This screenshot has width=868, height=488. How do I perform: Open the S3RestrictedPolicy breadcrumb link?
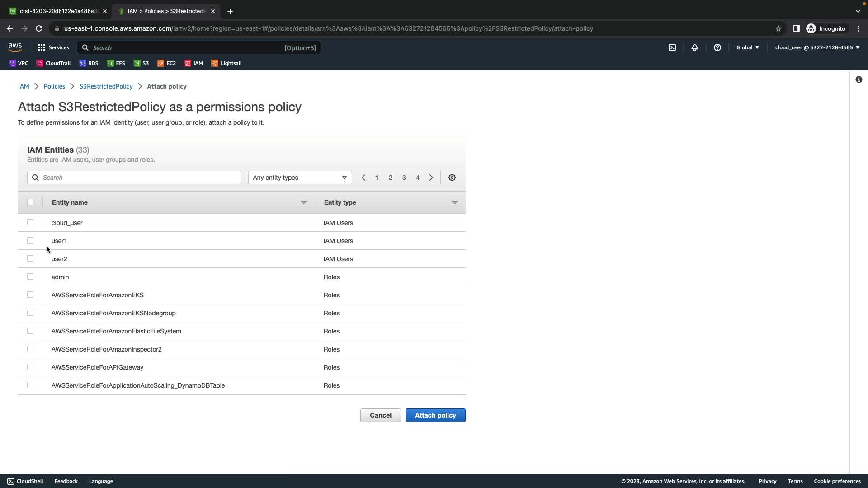tap(106, 86)
